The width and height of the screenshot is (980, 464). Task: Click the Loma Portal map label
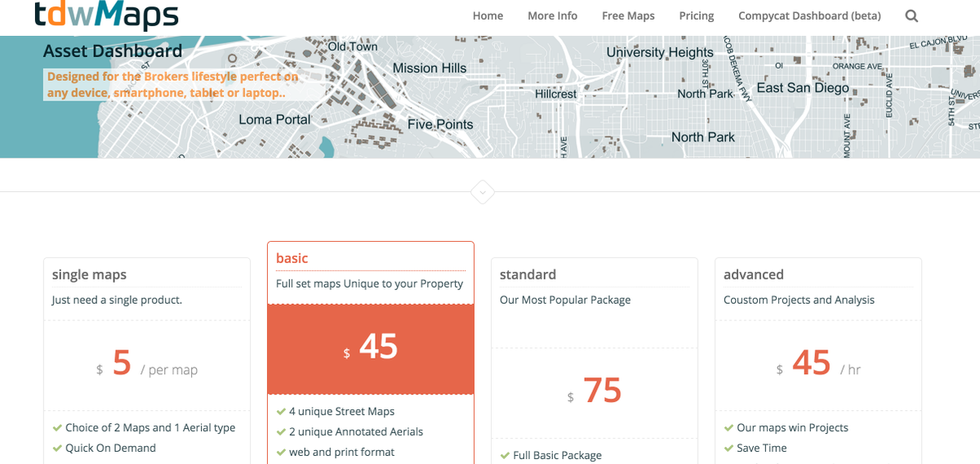click(x=274, y=119)
